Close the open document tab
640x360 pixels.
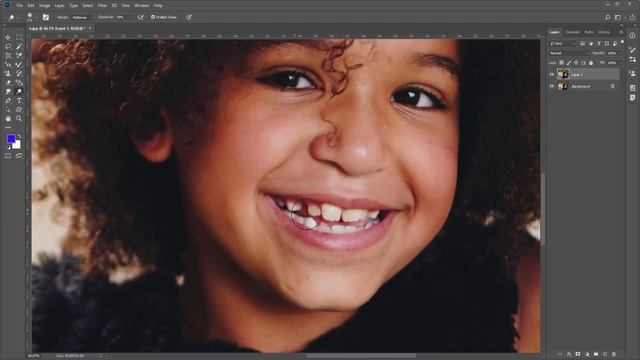click(90, 29)
